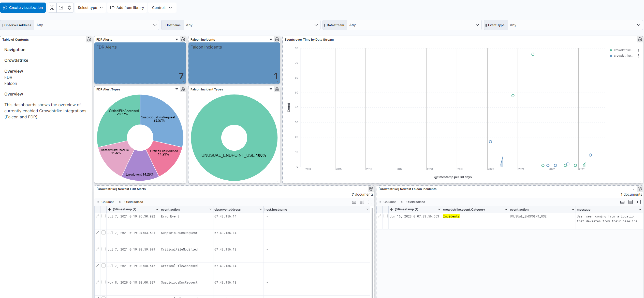
Task: Follow the FDR navigation link
Action: [x=8, y=77]
